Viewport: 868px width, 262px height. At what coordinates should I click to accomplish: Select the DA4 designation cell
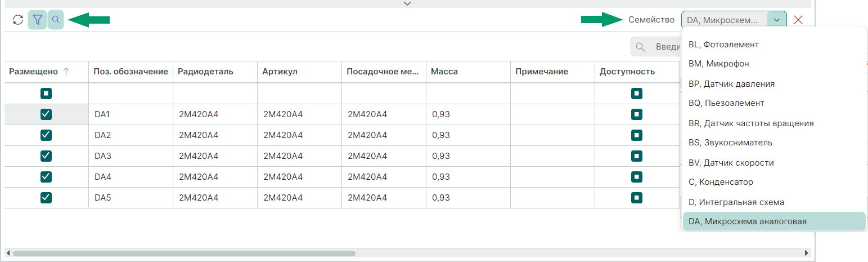click(131, 177)
